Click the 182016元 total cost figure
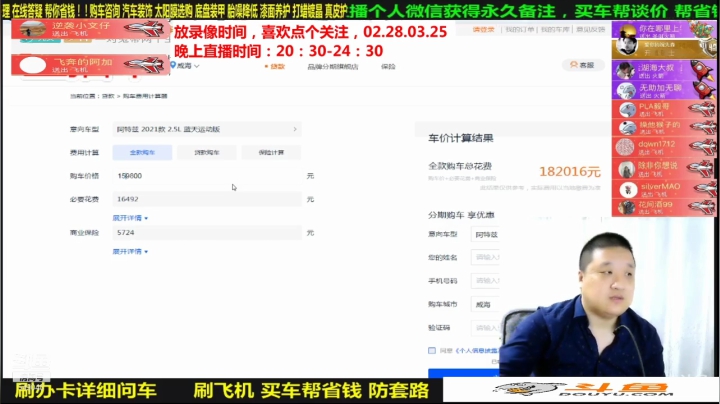Image resolution: width=720 pixels, height=404 pixels. pos(569,172)
